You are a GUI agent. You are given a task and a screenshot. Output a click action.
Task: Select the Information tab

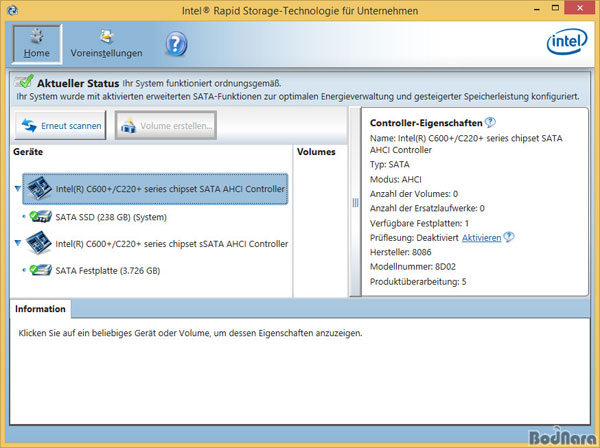(40, 309)
